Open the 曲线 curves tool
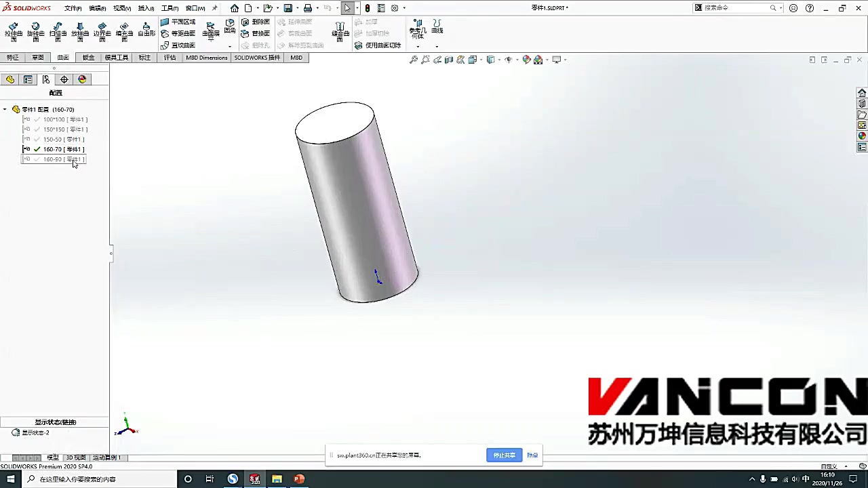868x488 pixels. click(x=437, y=26)
